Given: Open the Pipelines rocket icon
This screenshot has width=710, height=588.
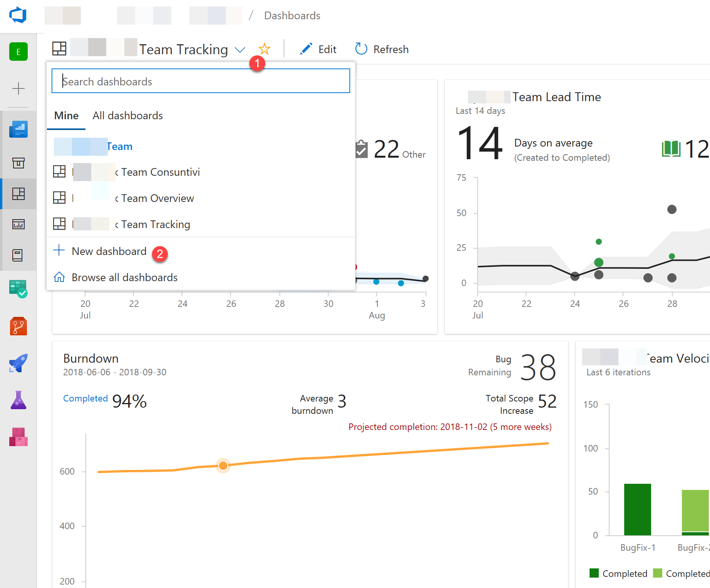Looking at the screenshot, I should (18, 363).
